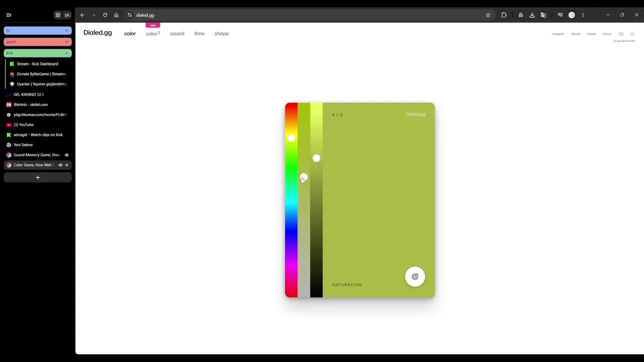644x362 pixels.
Task: Open the Socials link
Action: [x=591, y=34]
